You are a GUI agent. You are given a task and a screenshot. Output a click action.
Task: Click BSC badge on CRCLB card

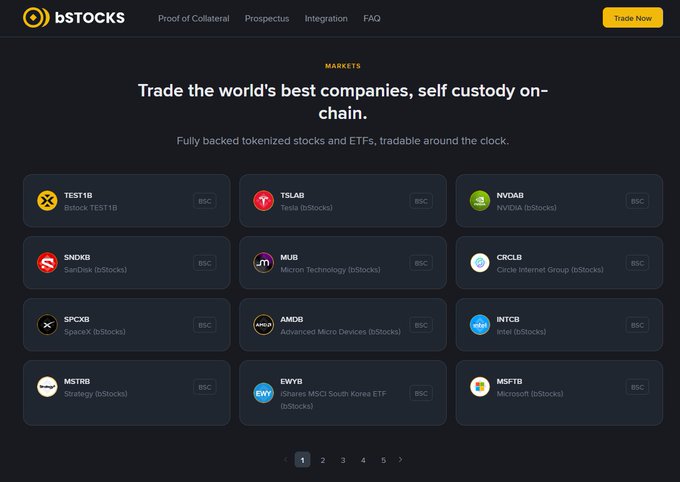[x=637, y=263]
